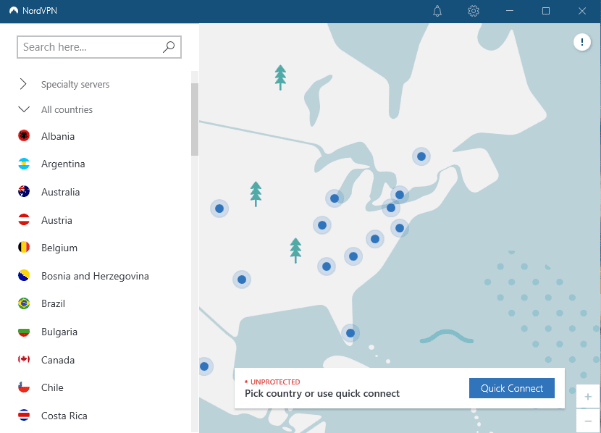
Task: Click the Belgium flag icon
Action: pos(24,247)
